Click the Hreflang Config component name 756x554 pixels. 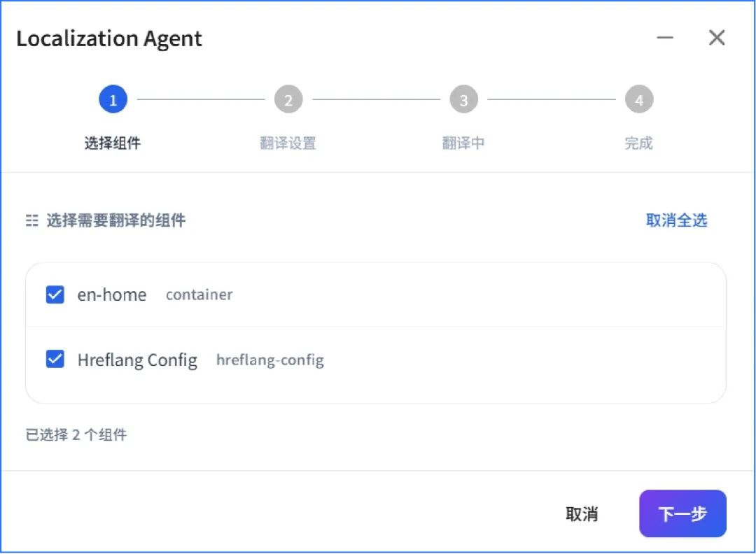click(137, 360)
